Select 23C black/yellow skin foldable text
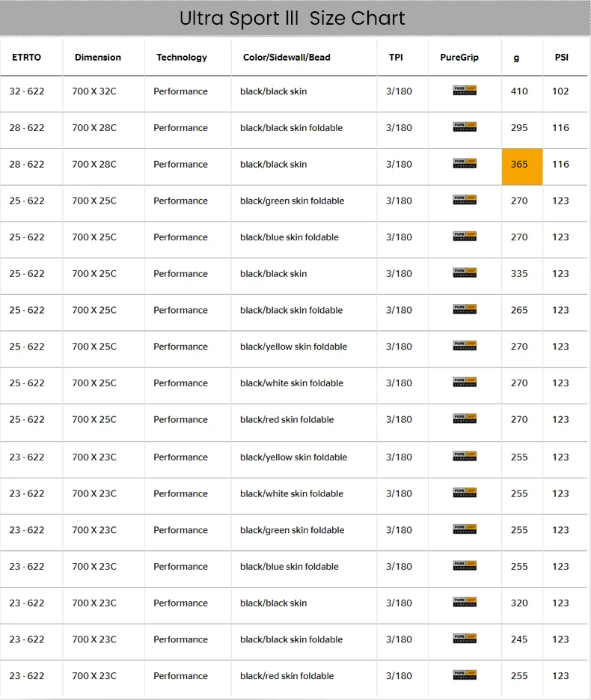The image size is (591, 700). point(293,457)
